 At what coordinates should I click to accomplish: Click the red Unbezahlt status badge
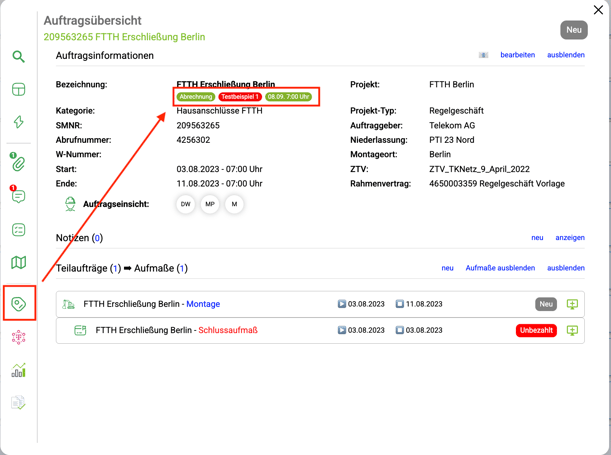pos(536,330)
